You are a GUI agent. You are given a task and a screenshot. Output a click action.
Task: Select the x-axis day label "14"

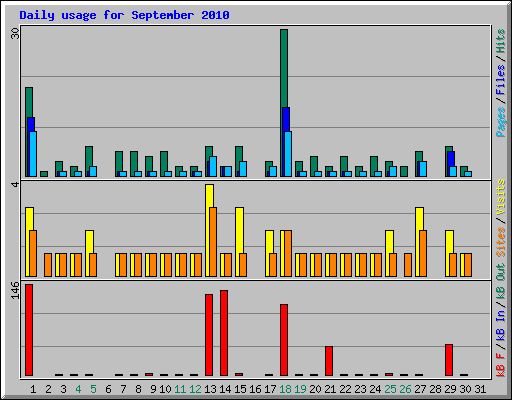tap(225, 389)
